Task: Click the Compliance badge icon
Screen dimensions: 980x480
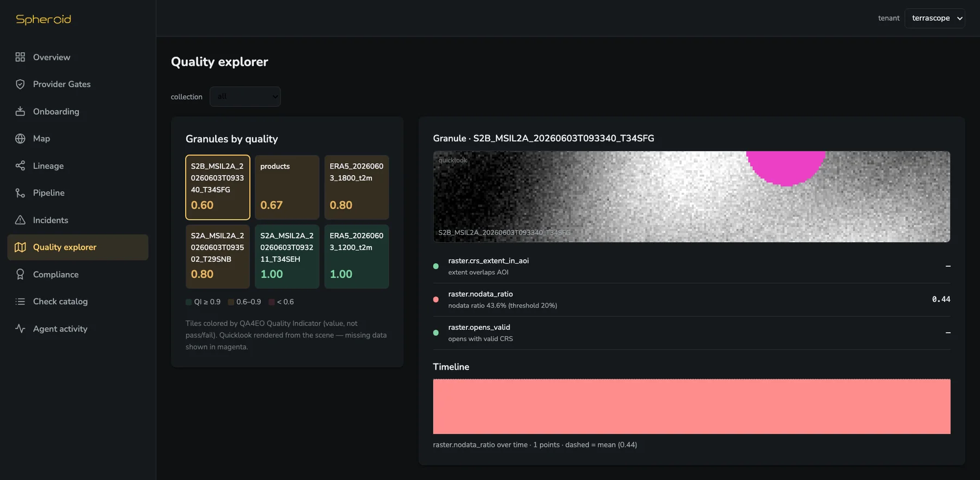Action: pos(20,274)
